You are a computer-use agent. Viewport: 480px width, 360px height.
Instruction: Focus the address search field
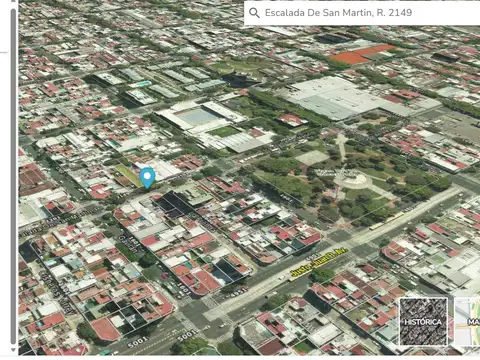pos(362,13)
